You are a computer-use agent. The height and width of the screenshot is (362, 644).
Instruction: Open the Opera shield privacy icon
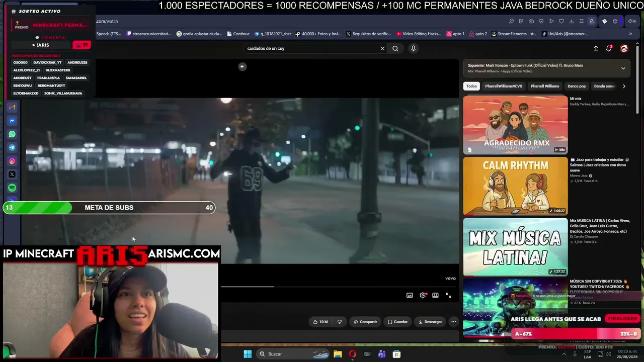point(541,21)
